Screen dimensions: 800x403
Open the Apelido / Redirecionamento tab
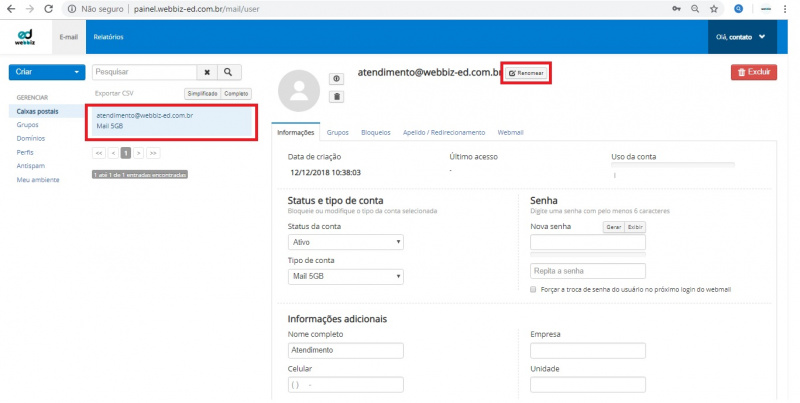tap(444, 132)
